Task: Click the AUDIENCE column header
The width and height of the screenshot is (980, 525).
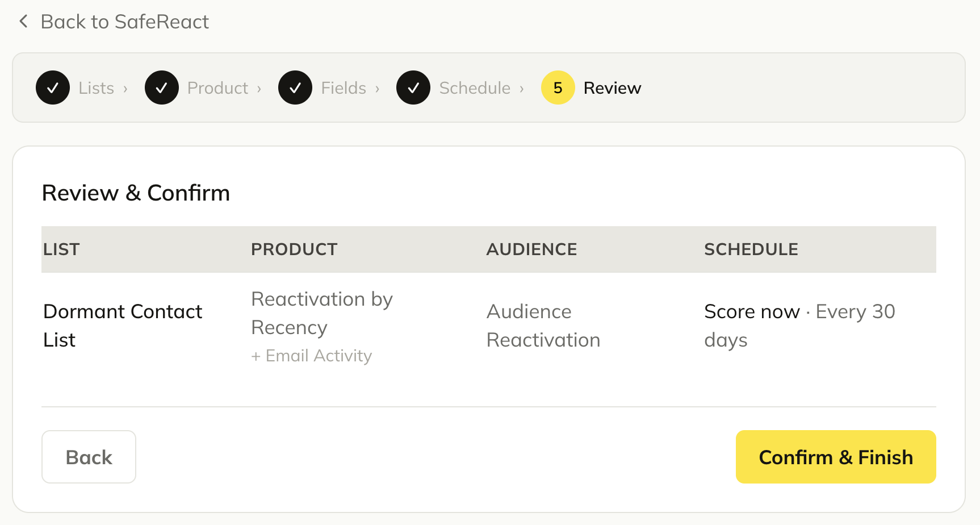Action: (x=531, y=249)
